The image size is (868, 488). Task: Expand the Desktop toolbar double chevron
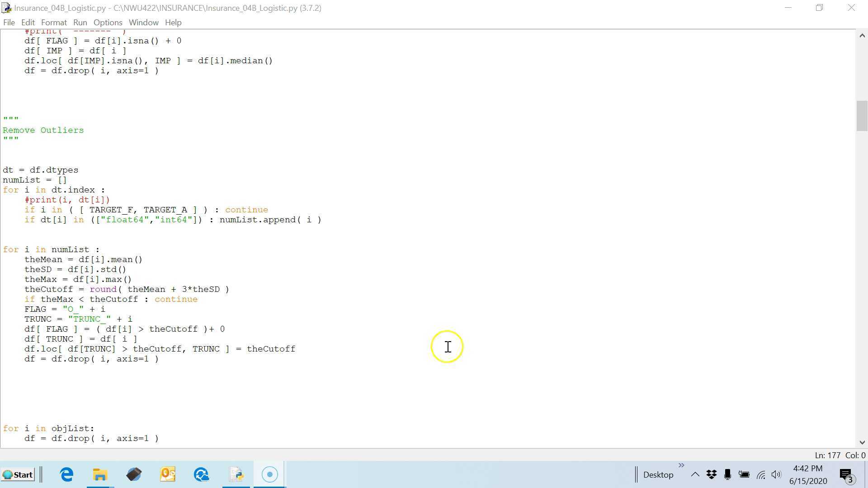[x=681, y=465]
